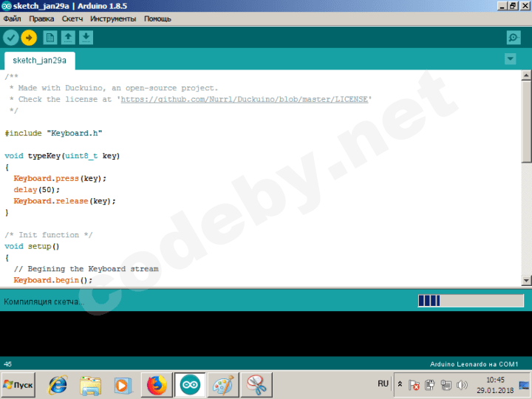
Task: Select the sketch_jan29a tab
Action: [x=40, y=61]
